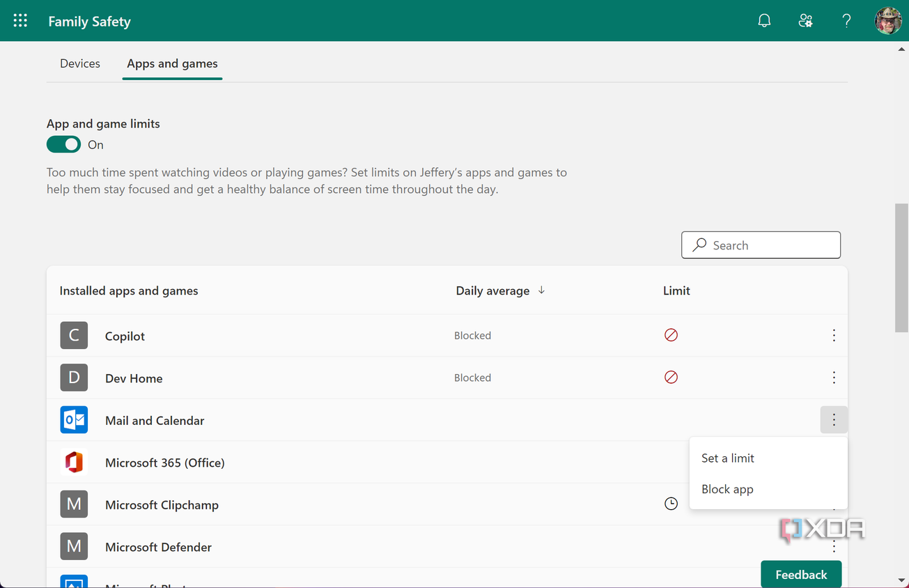Open more options for Dev Home

(x=834, y=378)
